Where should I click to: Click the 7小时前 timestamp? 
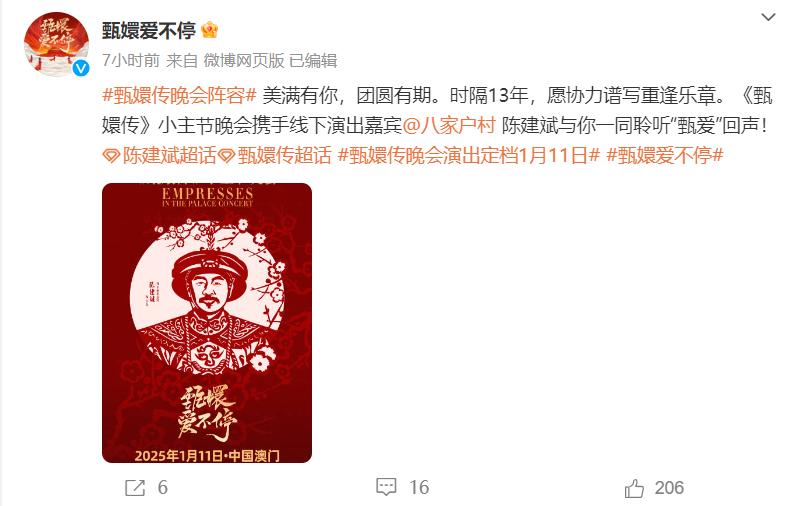click(x=131, y=61)
